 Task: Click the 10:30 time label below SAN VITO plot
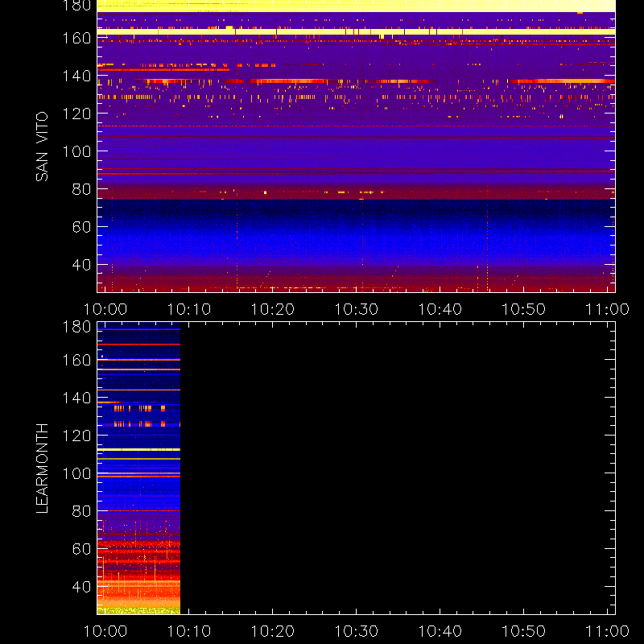coord(356,309)
